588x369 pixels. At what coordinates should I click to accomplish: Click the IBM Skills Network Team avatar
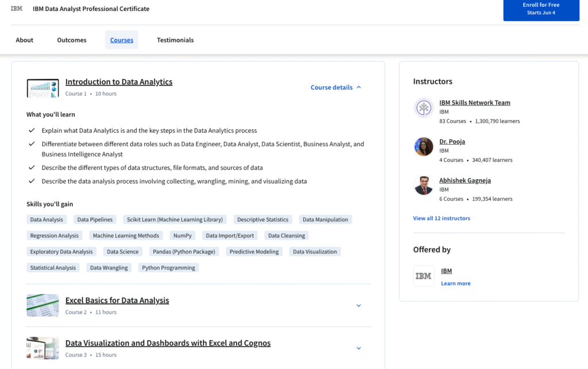424,108
